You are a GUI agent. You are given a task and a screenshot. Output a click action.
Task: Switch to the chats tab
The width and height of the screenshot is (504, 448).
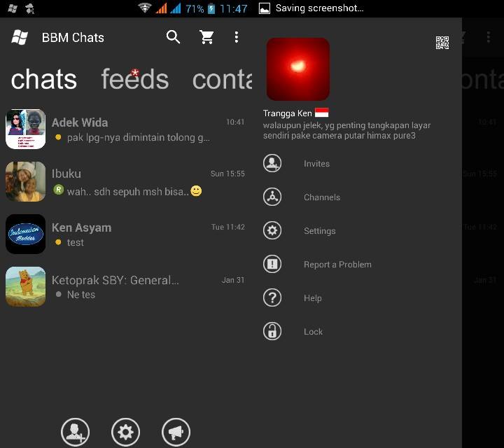click(x=44, y=79)
